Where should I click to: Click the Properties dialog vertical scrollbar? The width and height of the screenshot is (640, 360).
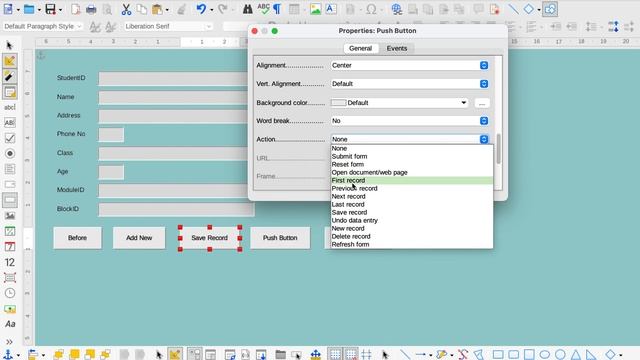tap(498, 149)
